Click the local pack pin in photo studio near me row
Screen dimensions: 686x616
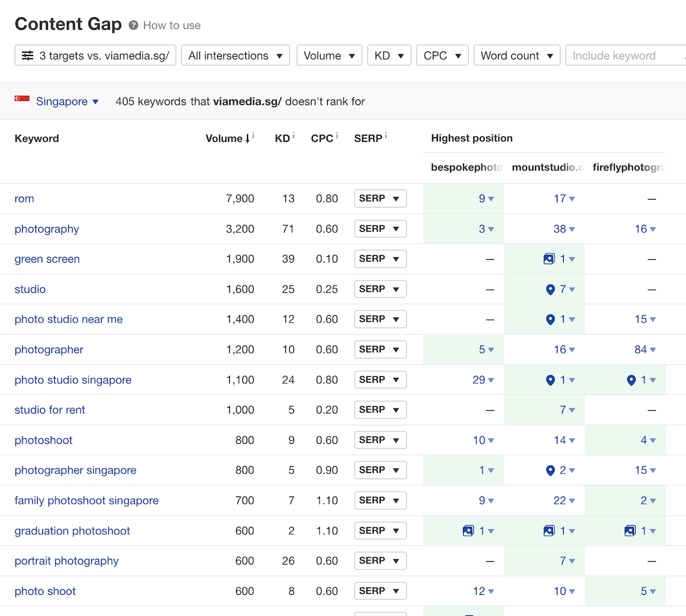point(550,320)
